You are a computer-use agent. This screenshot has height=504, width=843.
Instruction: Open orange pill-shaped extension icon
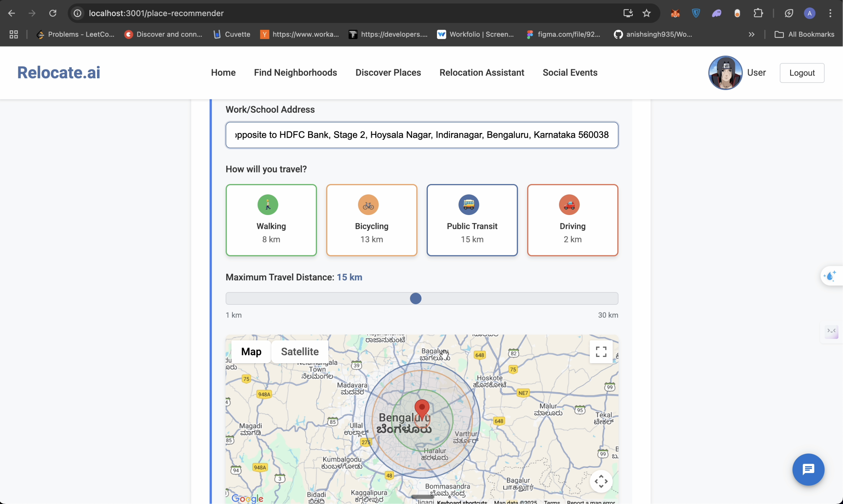point(737,13)
